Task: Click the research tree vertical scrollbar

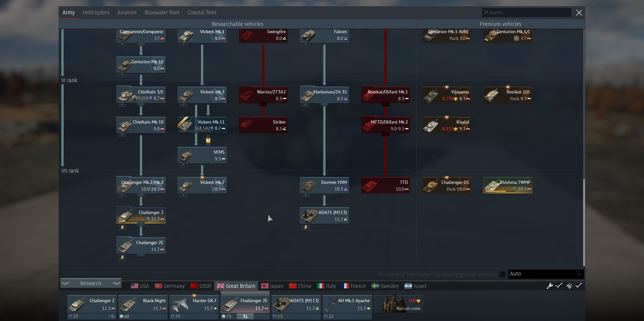Action: click(584, 223)
